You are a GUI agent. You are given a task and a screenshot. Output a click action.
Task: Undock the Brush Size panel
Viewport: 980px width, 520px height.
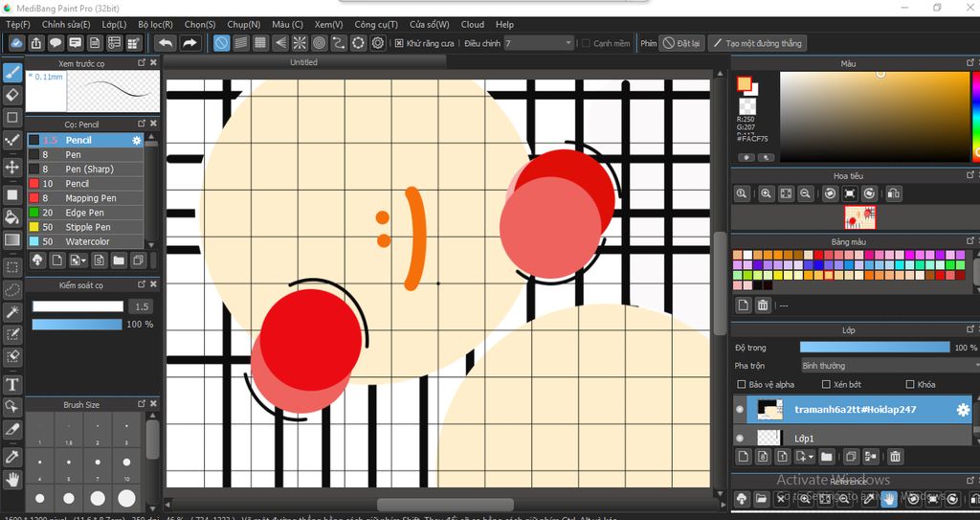[x=142, y=404]
